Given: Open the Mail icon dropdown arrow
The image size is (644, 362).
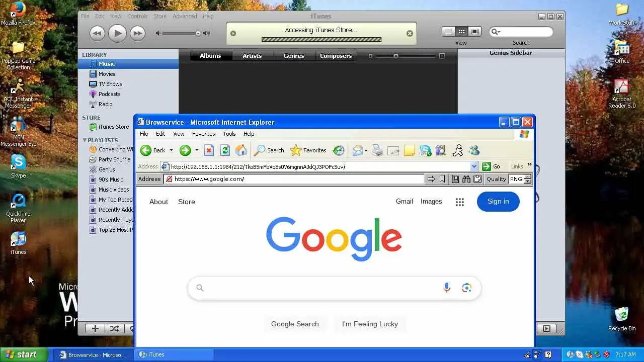Looking at the screenshot, I should [366, 150].
